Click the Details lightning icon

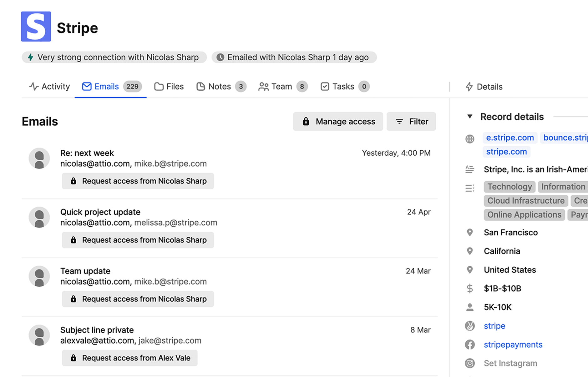click(x=469, y=87)
